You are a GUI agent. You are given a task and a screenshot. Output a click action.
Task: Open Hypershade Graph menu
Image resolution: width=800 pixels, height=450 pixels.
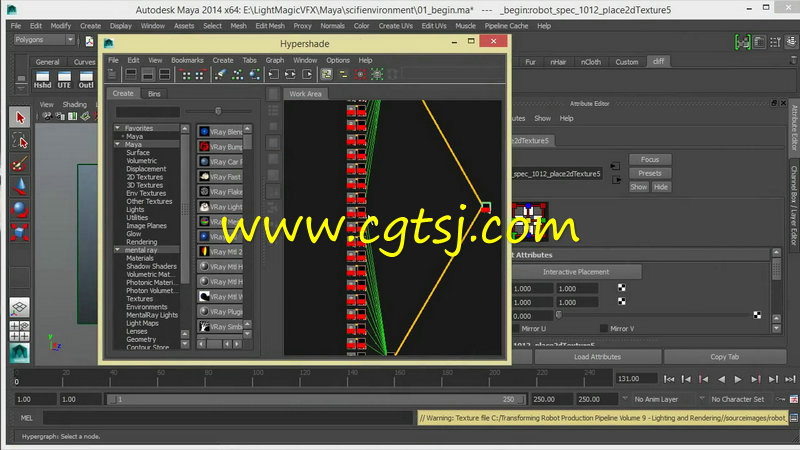click(274, 60)
